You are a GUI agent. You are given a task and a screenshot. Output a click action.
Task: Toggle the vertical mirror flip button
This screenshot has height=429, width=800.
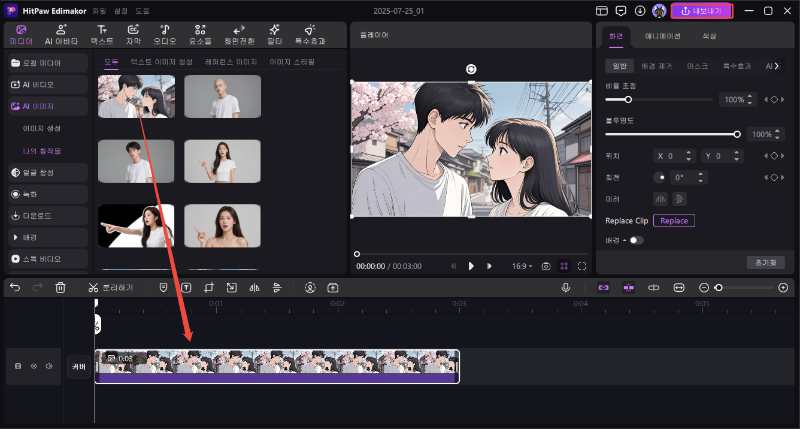point(679,199)
